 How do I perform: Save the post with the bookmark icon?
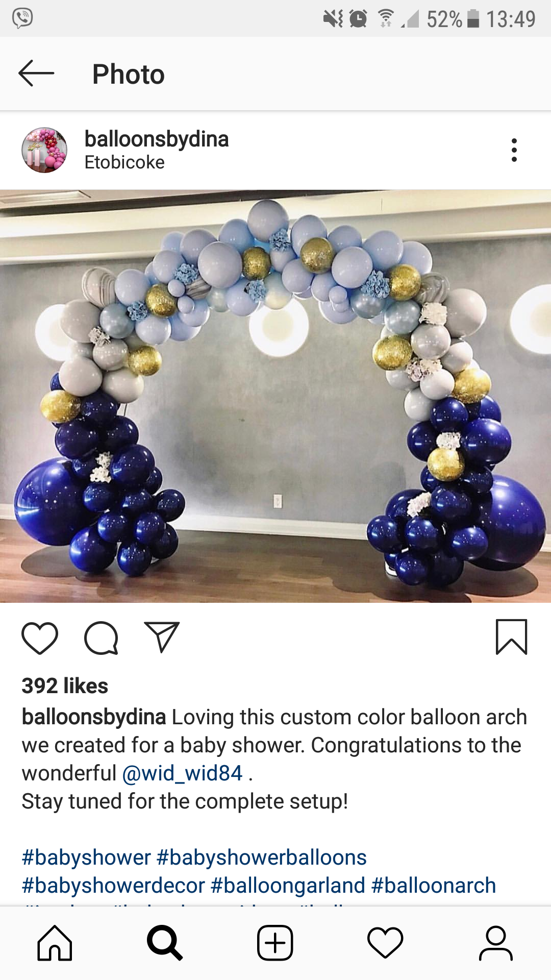(511, 637)
